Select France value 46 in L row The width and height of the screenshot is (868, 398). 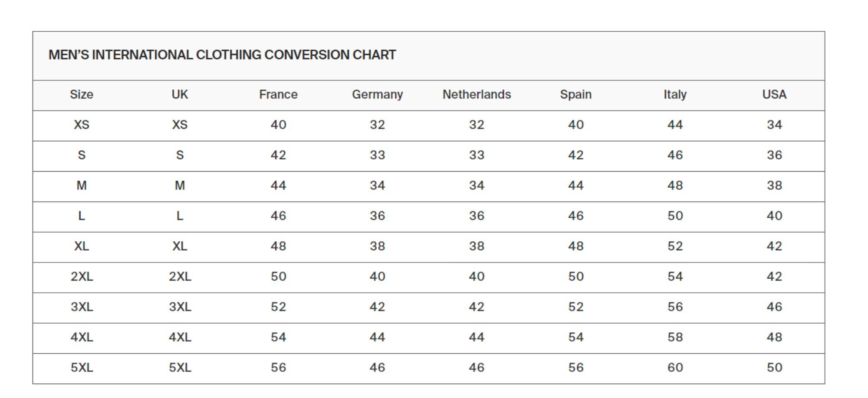tap(278, 216)
